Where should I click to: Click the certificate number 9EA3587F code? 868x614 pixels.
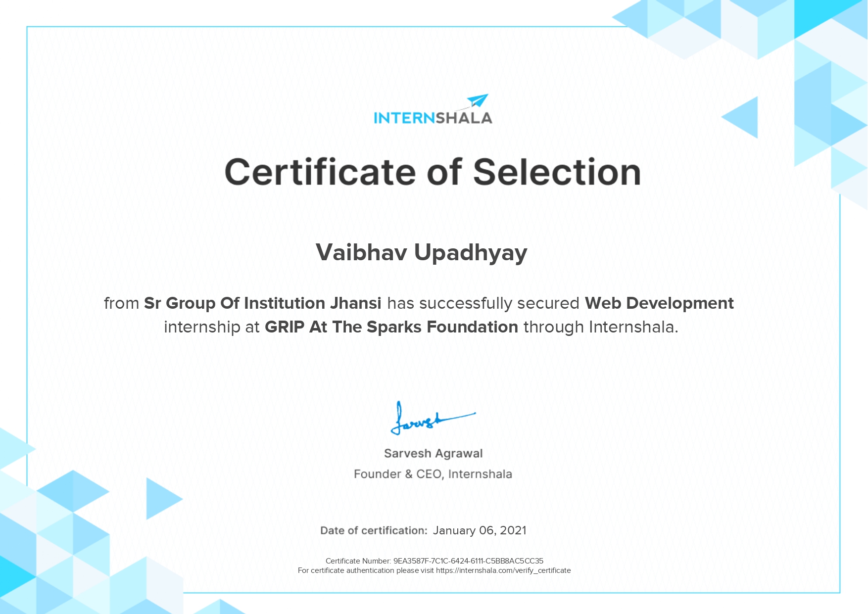[x=468, y=561]
